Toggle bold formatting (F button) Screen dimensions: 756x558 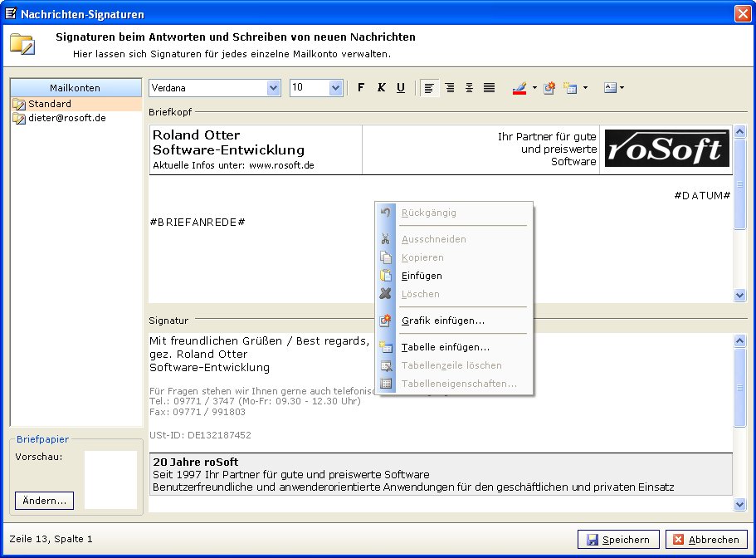361,88
